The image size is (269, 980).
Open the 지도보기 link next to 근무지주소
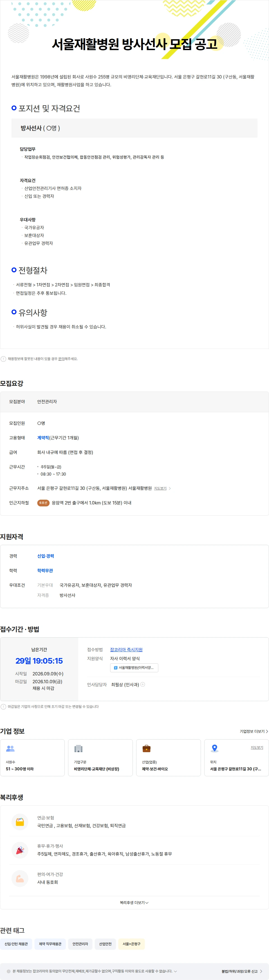[x=160, y=488]
